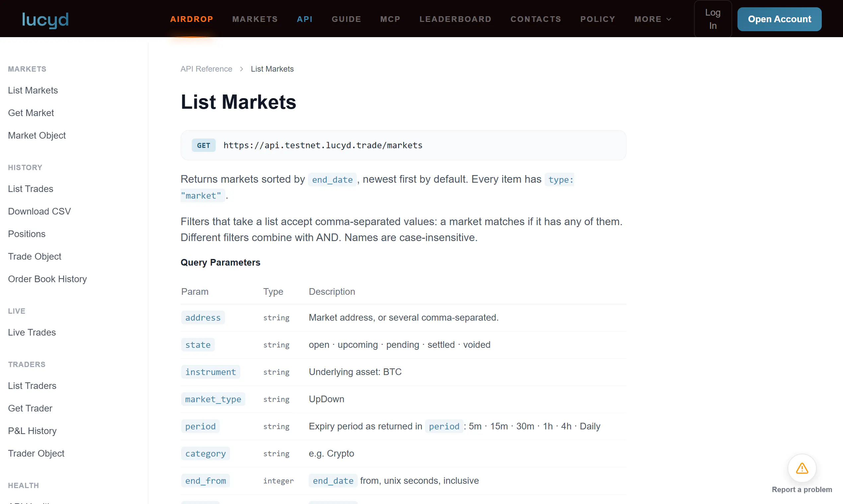Click the state parameter code tag

[198, 345]
